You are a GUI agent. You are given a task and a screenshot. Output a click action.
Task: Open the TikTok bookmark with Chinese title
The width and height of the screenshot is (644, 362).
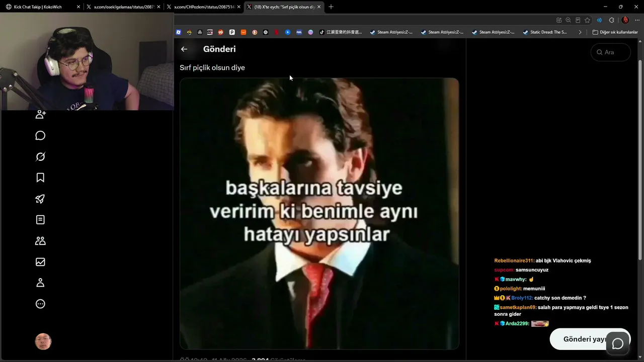341,32
